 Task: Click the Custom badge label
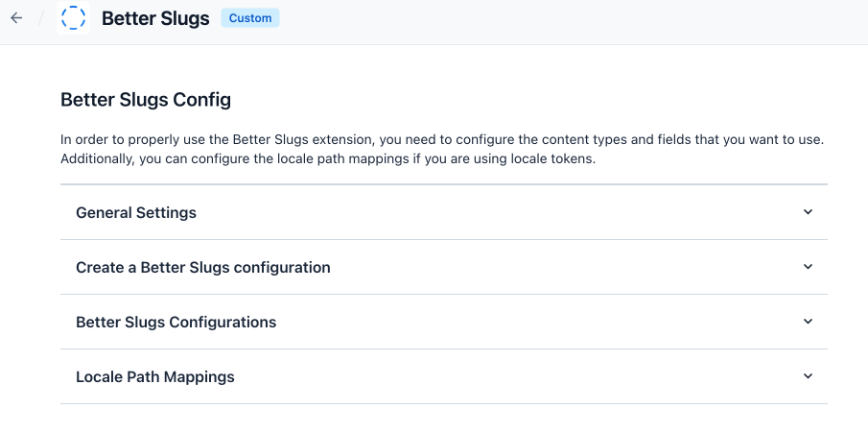pos(250,18)
